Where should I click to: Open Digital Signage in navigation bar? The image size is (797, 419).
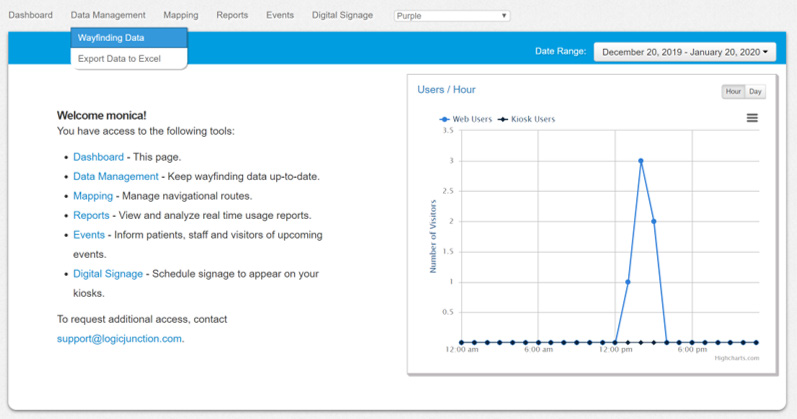tap(342, 15)
